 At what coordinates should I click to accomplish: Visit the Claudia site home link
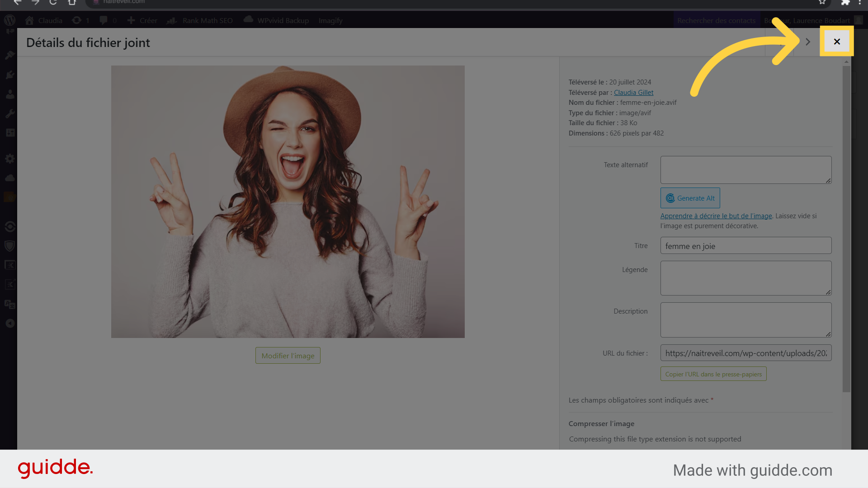[44, 20]
